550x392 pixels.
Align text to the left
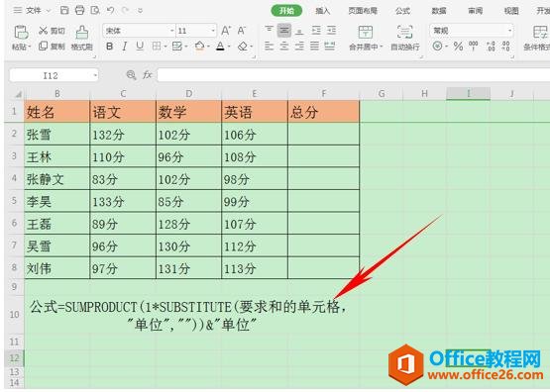pos(269,46)
